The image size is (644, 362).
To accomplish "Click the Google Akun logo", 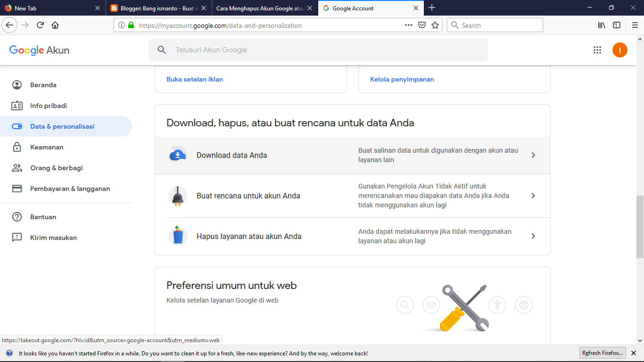I will click(40, 50).
